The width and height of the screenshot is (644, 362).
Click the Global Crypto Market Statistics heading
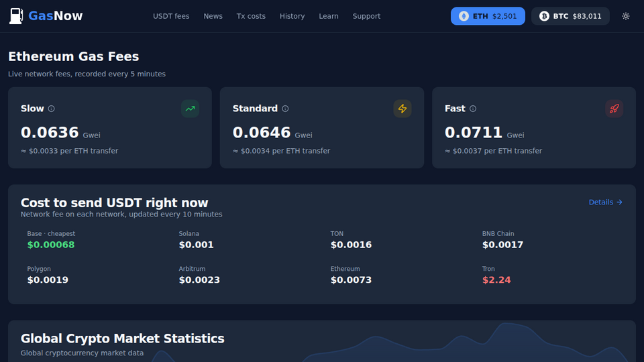tap(122, 339)
